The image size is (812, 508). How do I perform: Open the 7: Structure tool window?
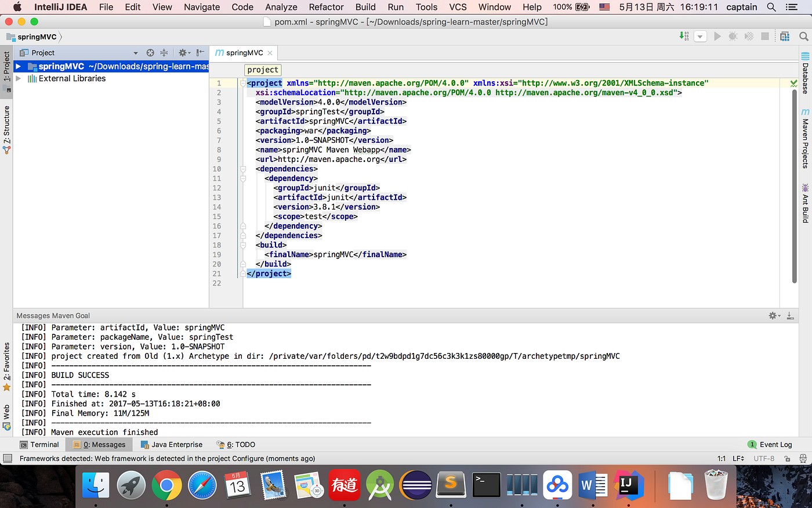(6, 124)
